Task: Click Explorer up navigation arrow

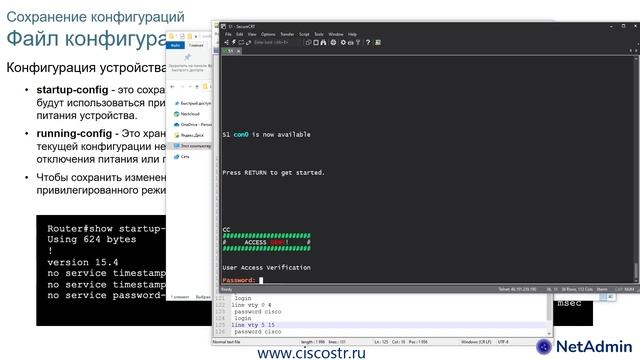Action: coord(197,87)
